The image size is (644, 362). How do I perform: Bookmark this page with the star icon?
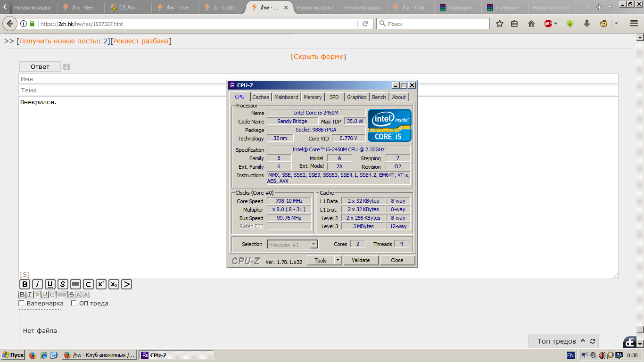click(x=500, y=24)
